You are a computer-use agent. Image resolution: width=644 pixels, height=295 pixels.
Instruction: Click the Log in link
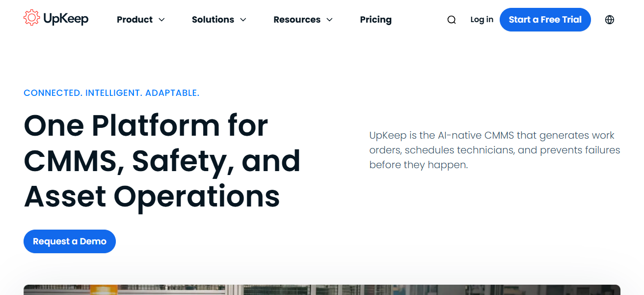coord(482,20)
